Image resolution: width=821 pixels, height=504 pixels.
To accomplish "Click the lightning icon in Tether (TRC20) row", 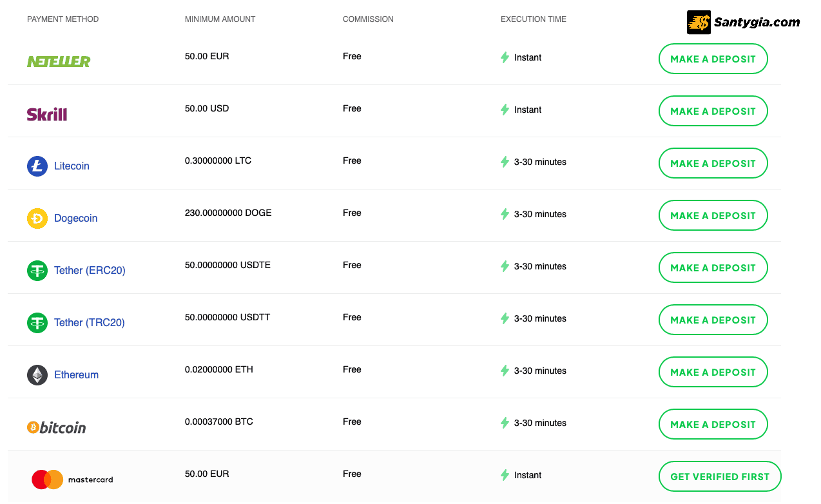I will pyautogui.click(x=505, y=318).
